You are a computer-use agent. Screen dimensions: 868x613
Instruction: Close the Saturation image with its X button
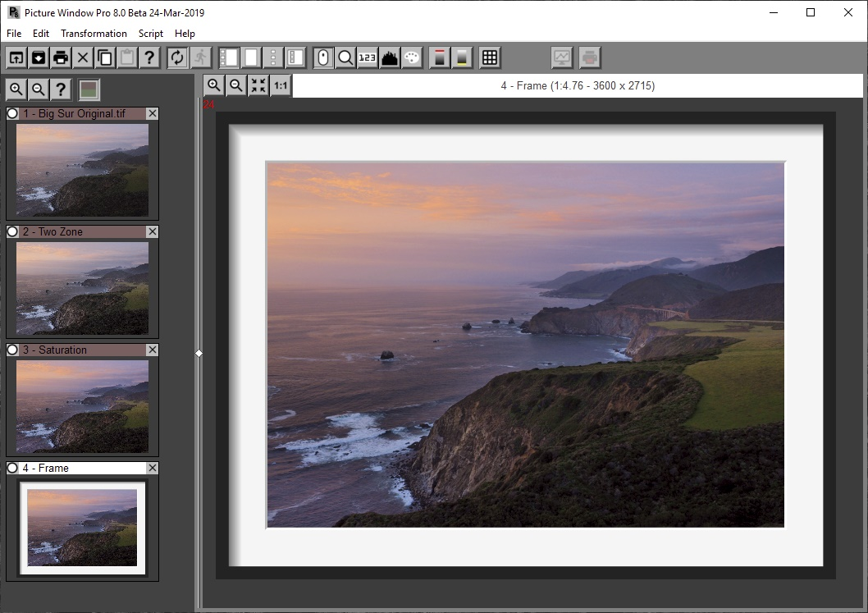(x=152, y=350)
